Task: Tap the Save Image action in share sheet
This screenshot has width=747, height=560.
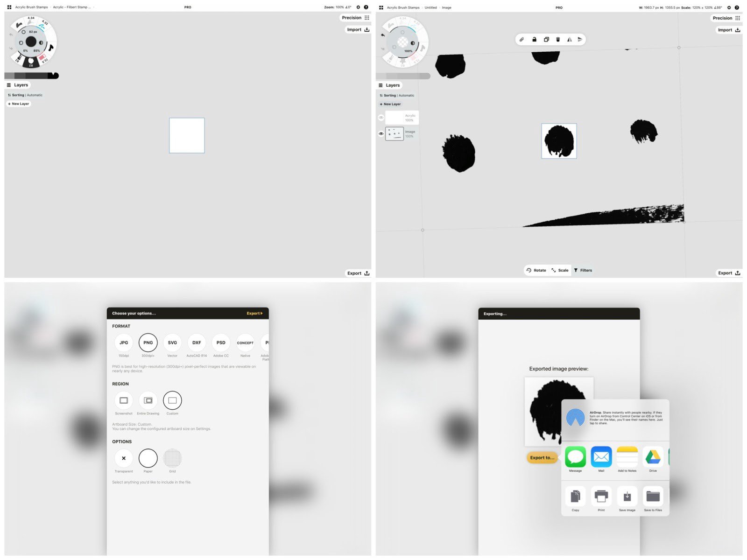Action: point(627,497)
